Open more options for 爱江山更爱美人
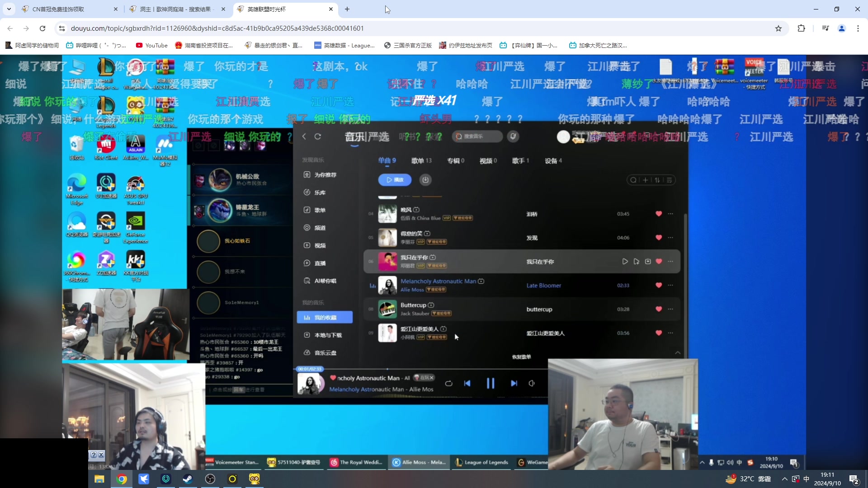Screen dimensions: 868x488 pos(671,333)
